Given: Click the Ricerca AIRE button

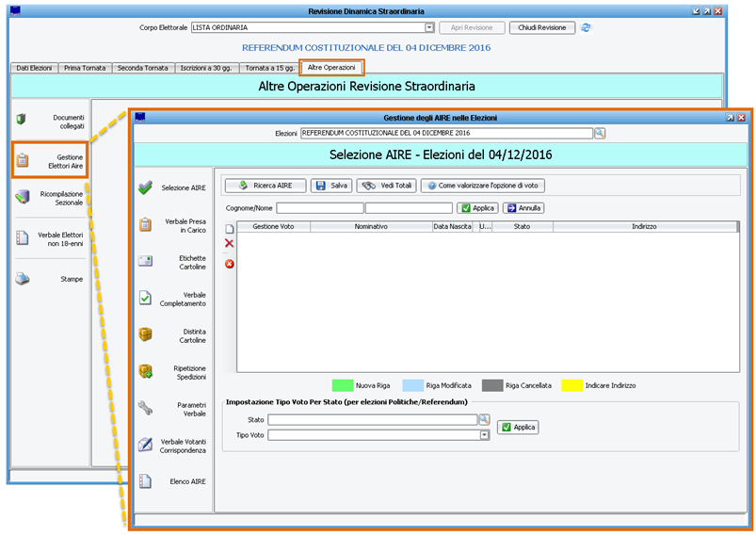Looking at the screenshot, I should [x=265, y=186].
